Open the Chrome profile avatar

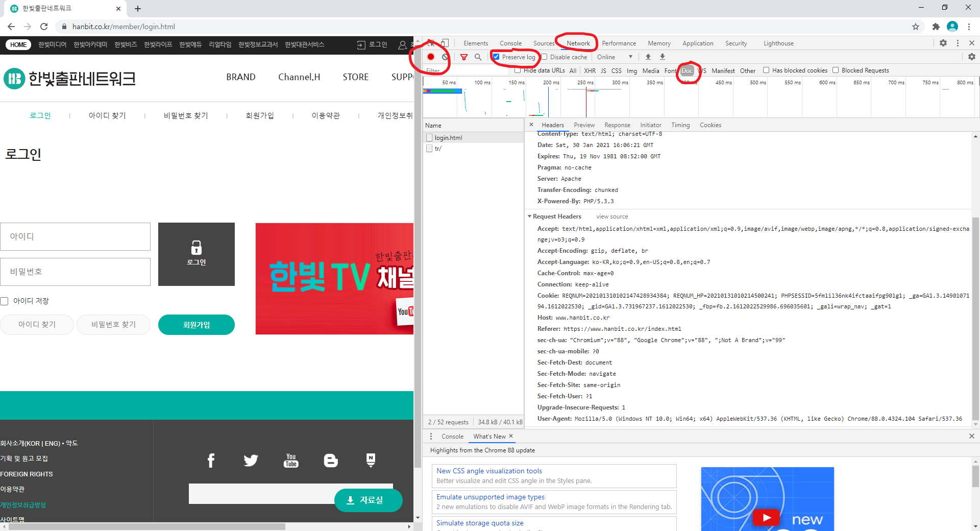coord(952,27)
